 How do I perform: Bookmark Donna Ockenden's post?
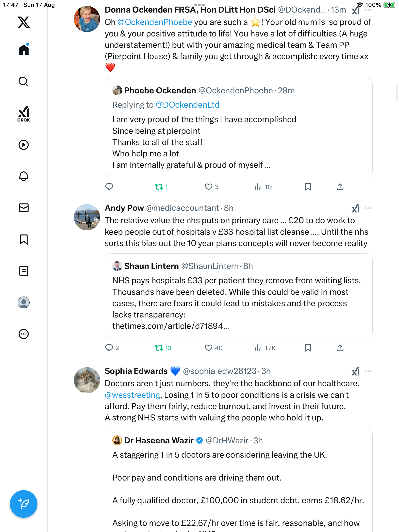(x=308, y=187)
